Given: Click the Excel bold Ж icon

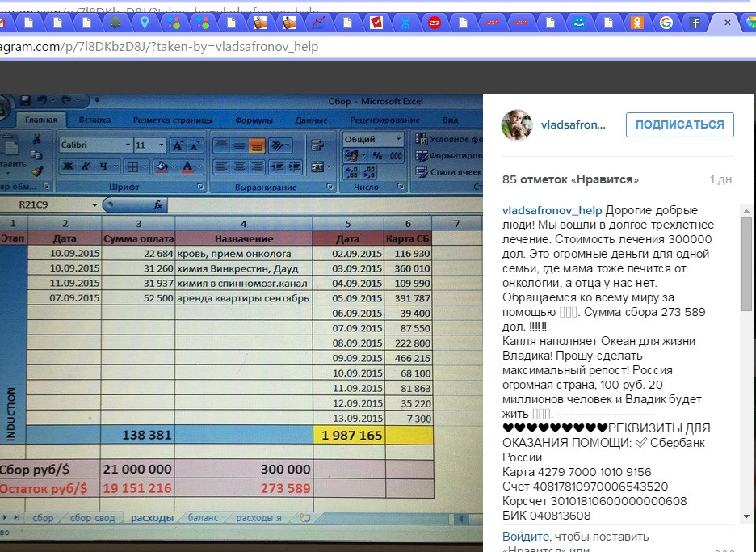Looking at the screenshot, I should point(69,167).
